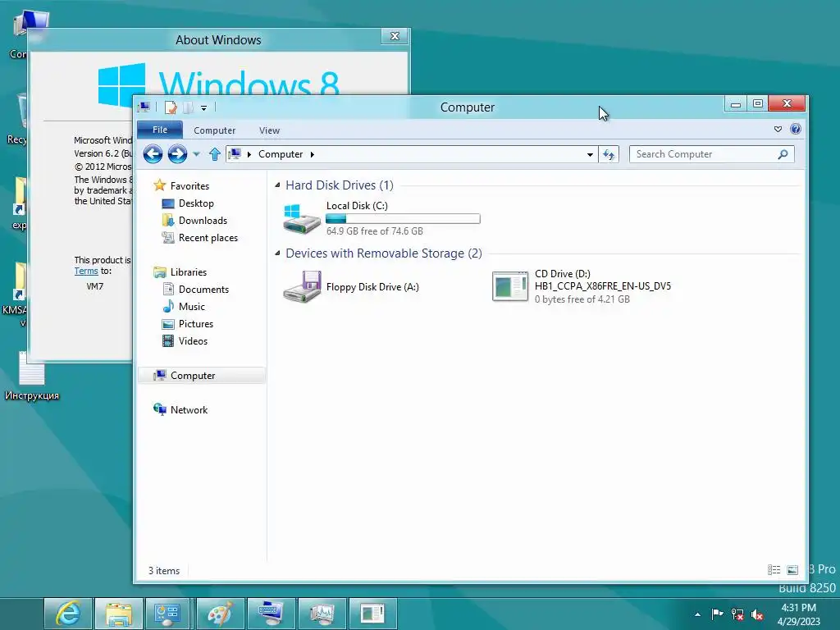Open the About Windows taskbar button

click(373, 614)
